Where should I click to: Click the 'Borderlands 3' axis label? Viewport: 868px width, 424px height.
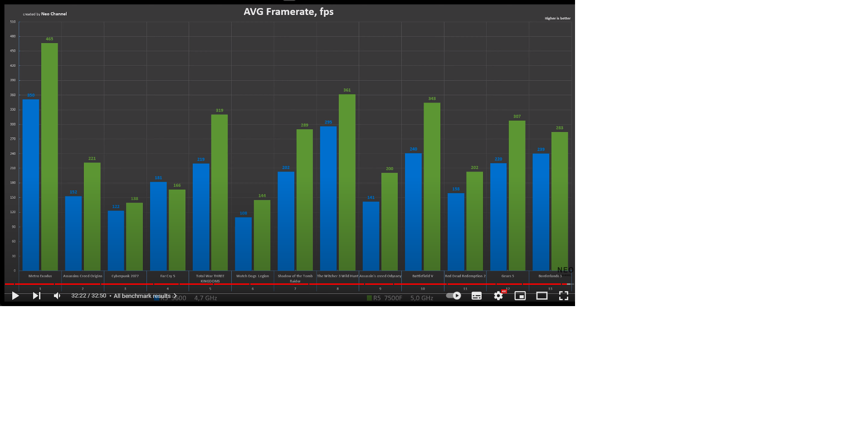pos(550,276)
